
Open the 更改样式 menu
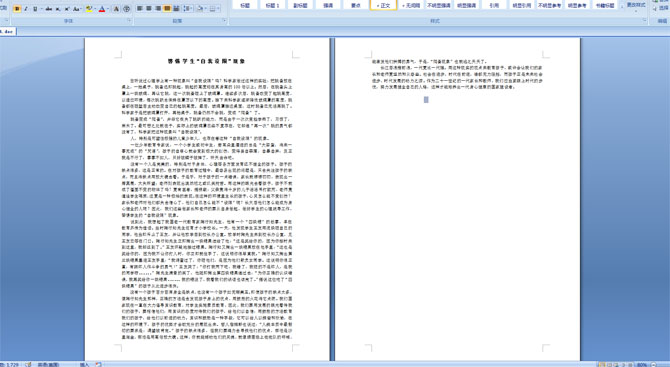(636, 5)
